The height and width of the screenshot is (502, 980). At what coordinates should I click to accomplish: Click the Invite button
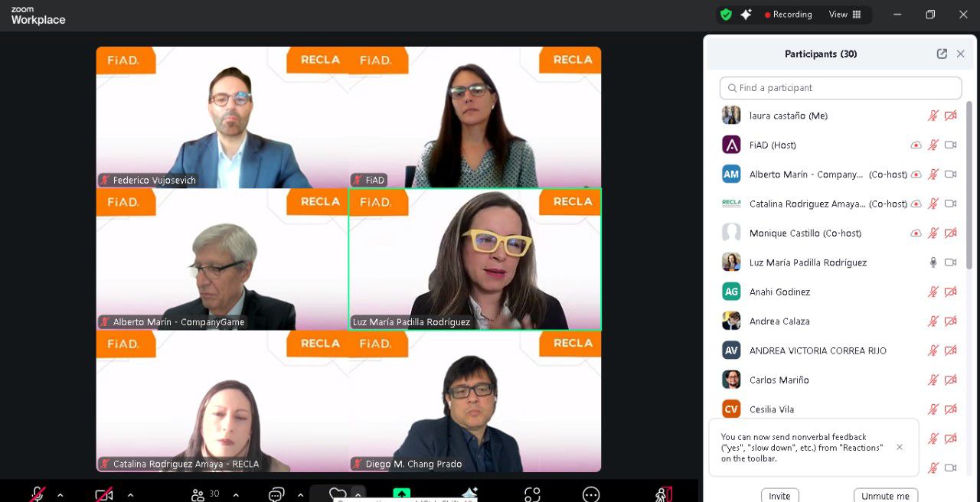[779, 496]
